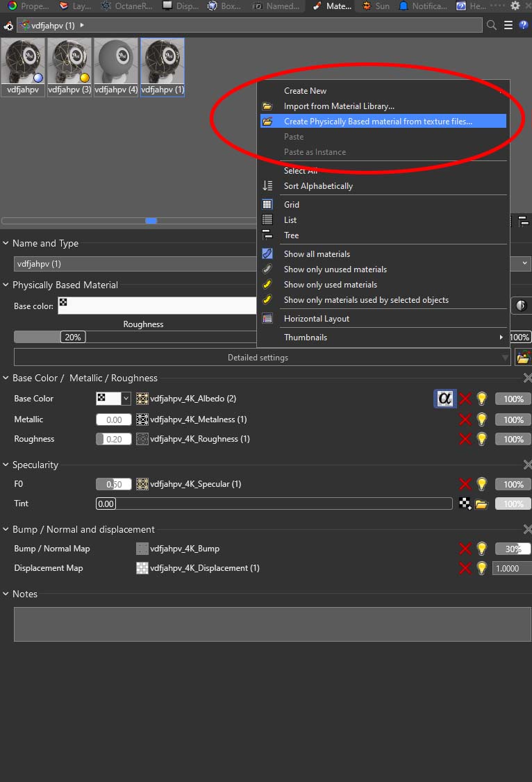Collapse the Notes section
This screenshot has width=532, height=782.
[6, 594]
